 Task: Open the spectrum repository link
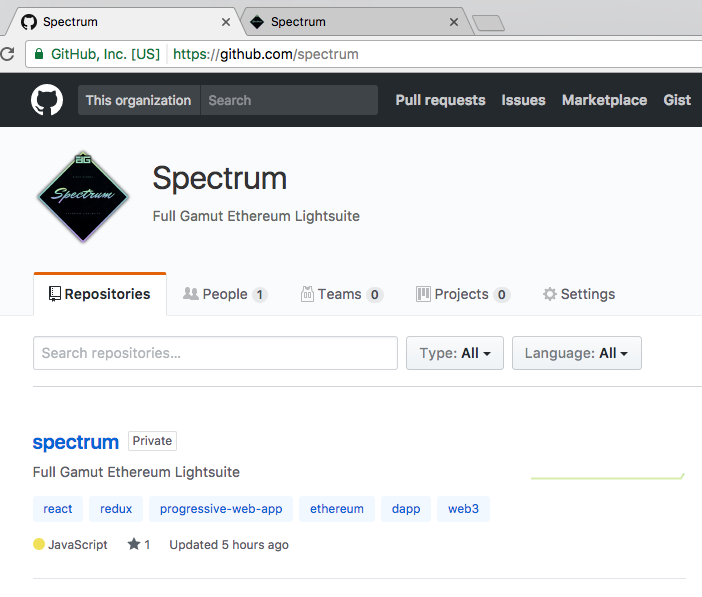click(x=76, y=442)
